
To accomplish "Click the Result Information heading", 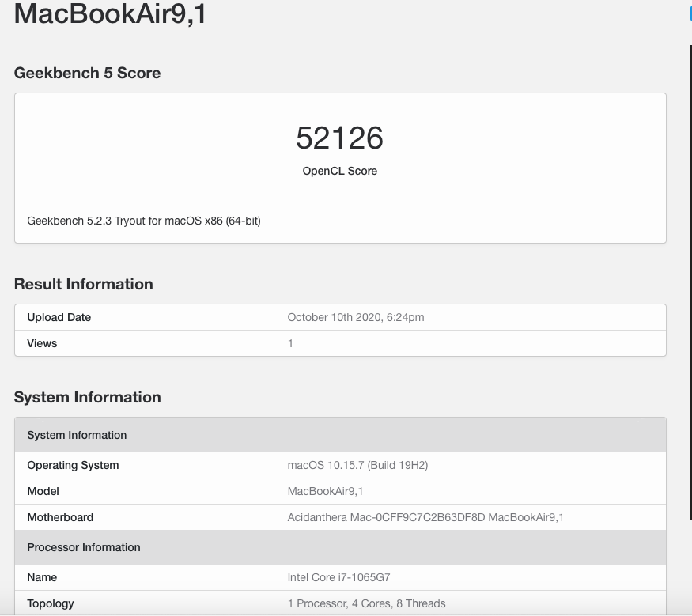I will 83,284.
